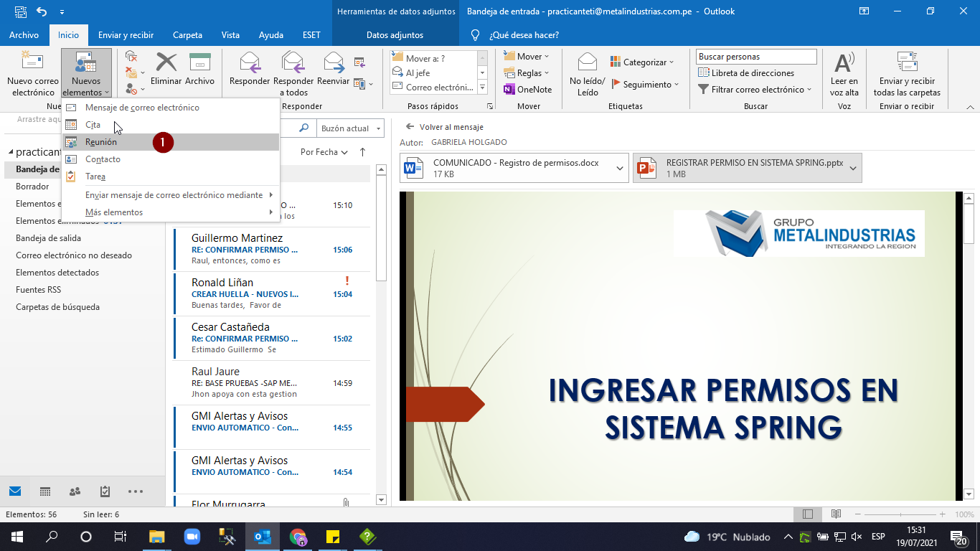
Task: Switch to People view icon
Action: pyautogui.click(x=75, y=491)
